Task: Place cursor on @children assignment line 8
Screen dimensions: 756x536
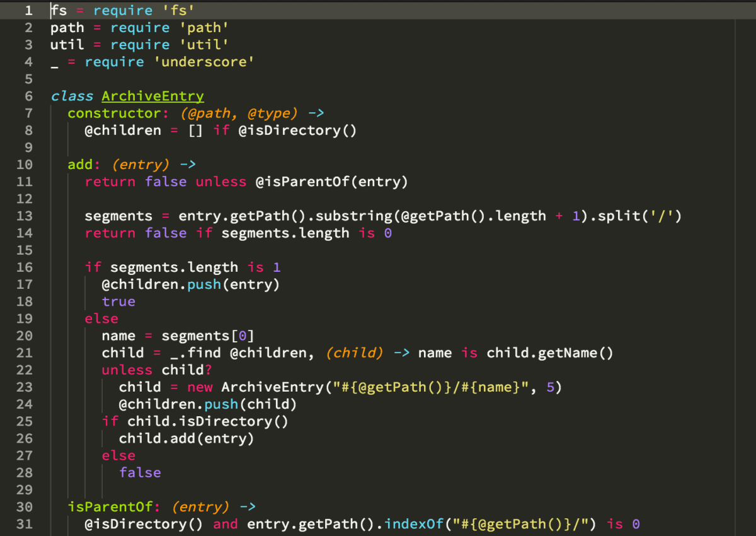Action: pos(123,130)
